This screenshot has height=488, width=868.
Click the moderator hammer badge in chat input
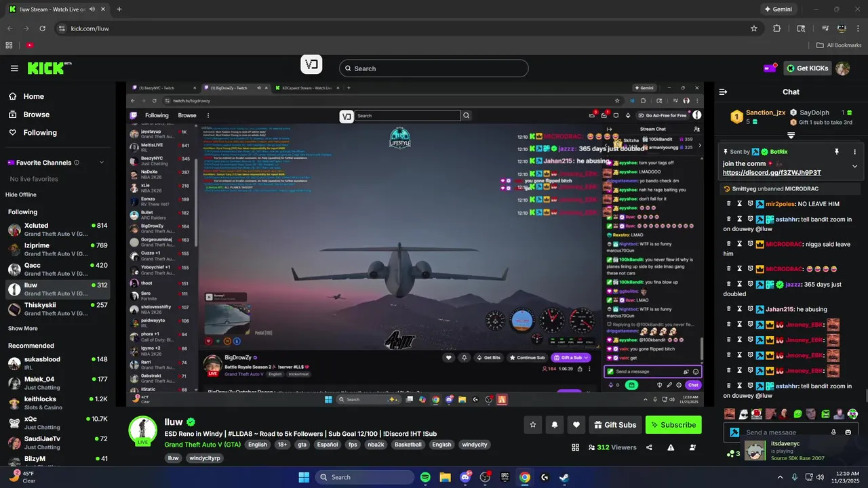click(734, 432)
